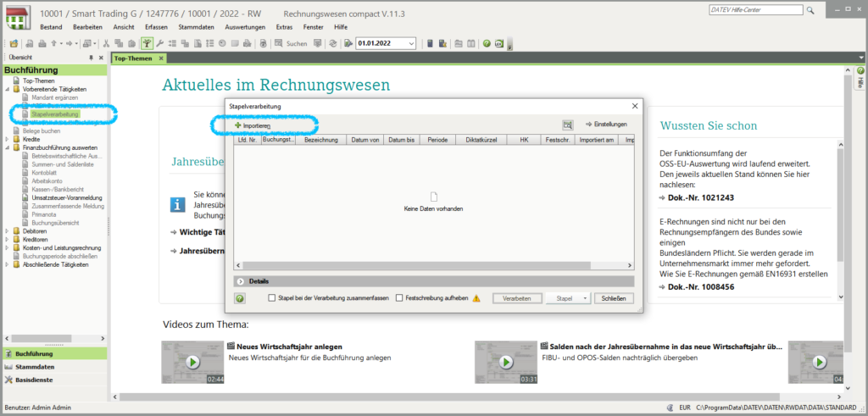Close the Übersicht sidebar panel

pos(102,58)
